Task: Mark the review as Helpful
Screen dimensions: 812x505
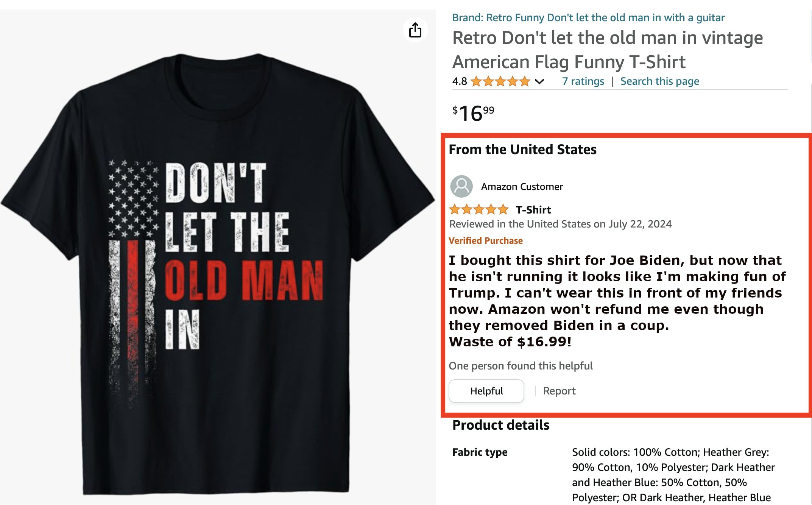Action: [x=486, y=391]
